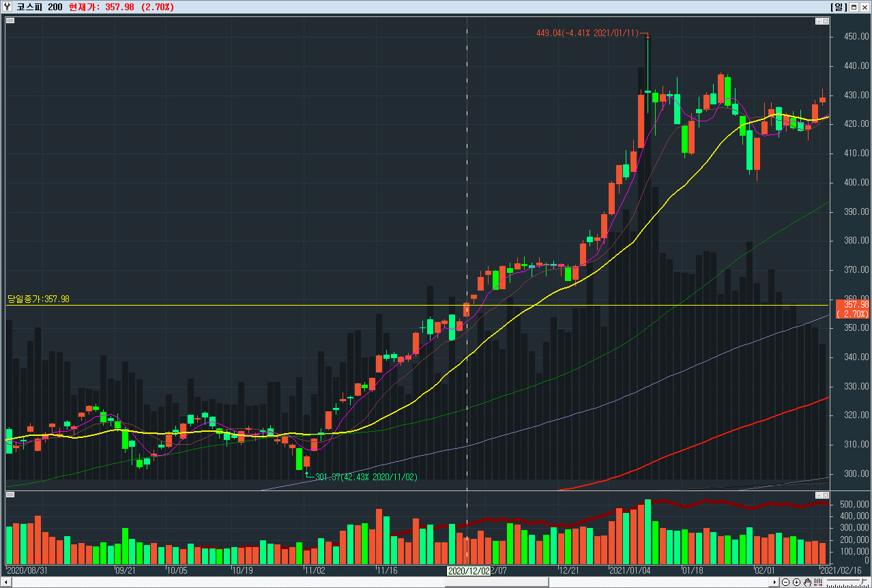872x588 pixels.
Task: Click the chart window restore button
Action: tap(854, 7)
